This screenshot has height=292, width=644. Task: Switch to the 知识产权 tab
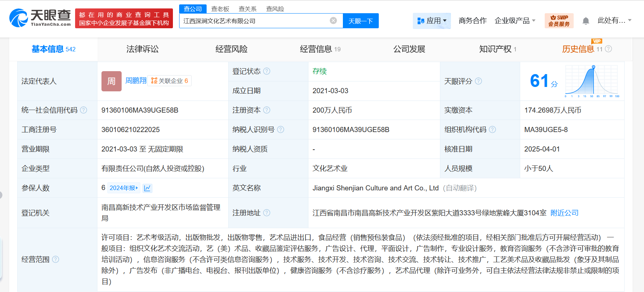[498, 49]
